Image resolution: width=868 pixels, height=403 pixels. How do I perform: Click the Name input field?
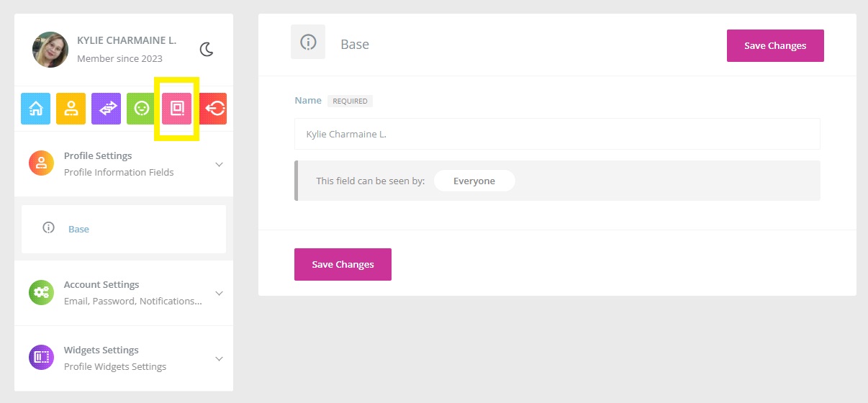[557, 134]
